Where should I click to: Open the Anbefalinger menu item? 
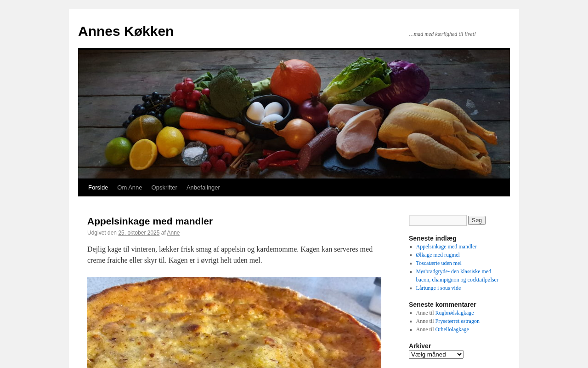coord(203,188)
